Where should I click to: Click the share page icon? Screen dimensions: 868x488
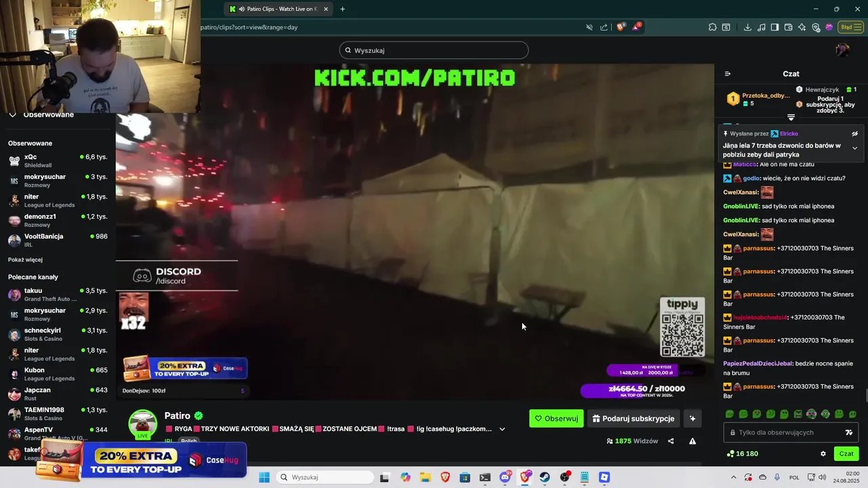604,27
